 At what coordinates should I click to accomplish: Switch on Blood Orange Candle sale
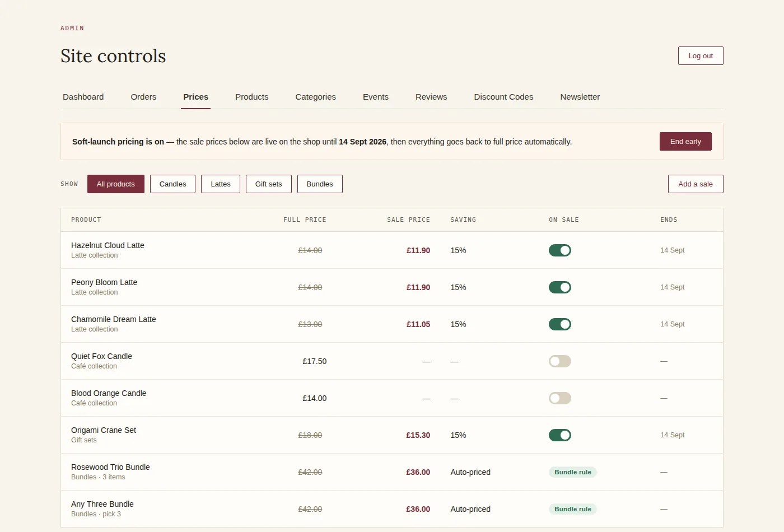click(559, 398)
